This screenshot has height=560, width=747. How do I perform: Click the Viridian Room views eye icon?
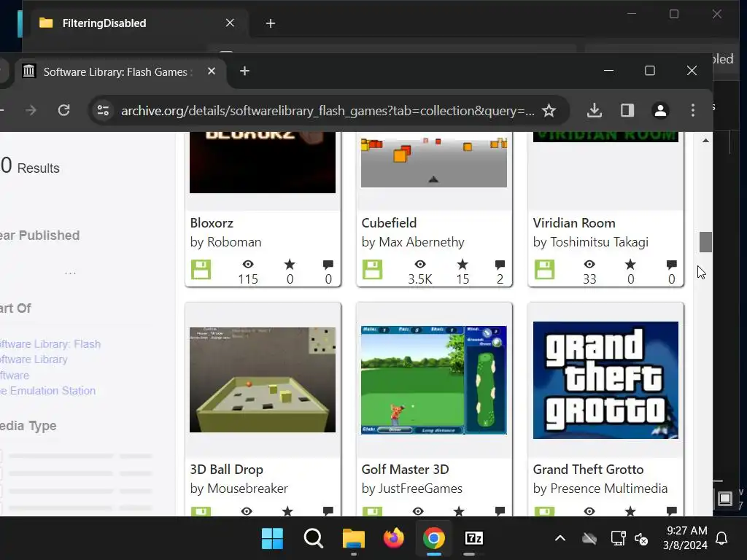point(589,264)
